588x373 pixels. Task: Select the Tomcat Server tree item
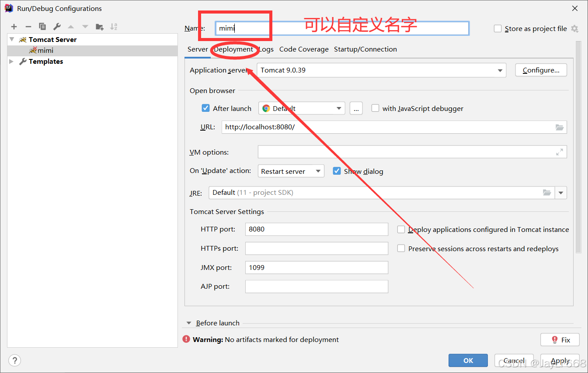click(x=92, y=39)
